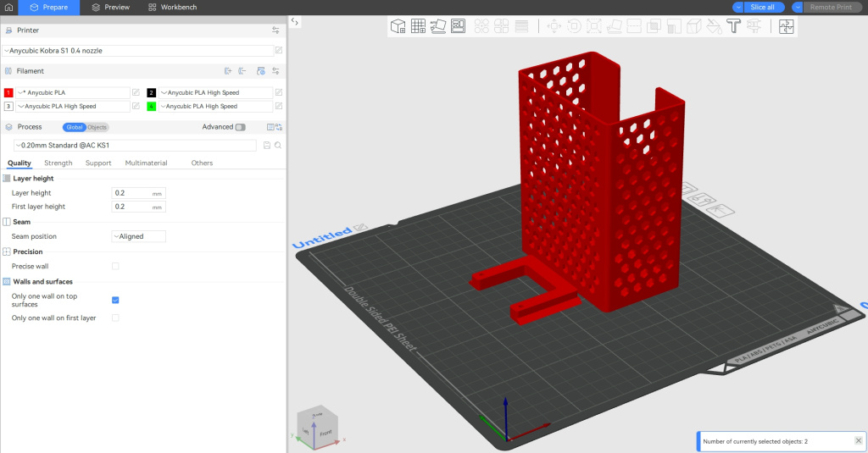The width and height of the screenshot is (868, 453).
Task: Select the Rotate tool in toolbar
Action: point(574,26)
